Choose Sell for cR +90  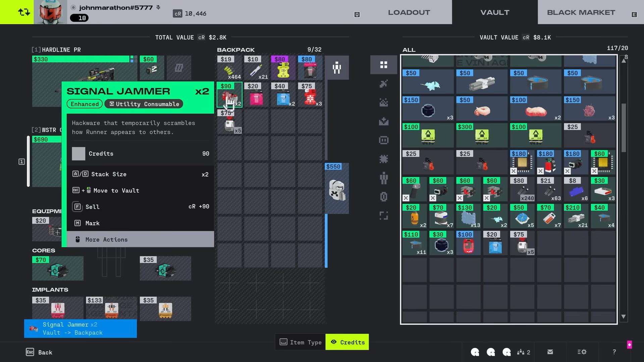[x=140, y=206]
